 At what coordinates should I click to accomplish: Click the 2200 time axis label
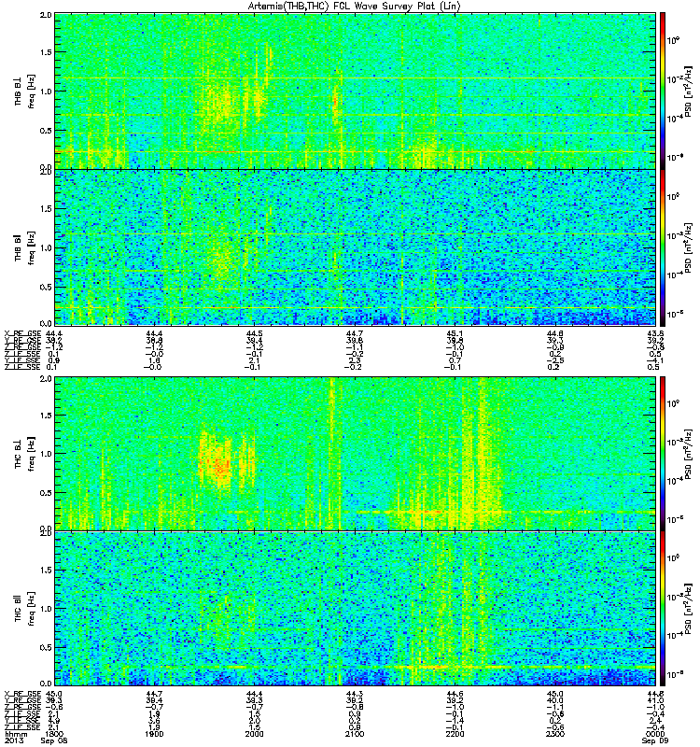tap(455, 734)
